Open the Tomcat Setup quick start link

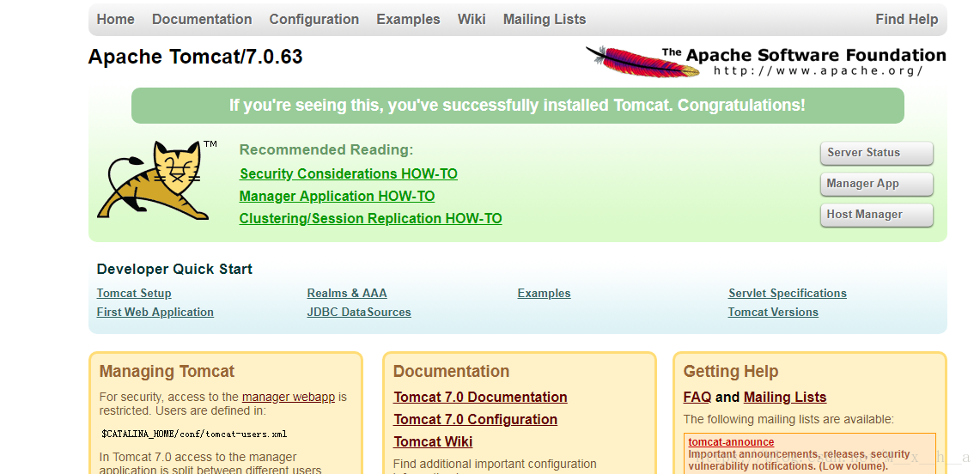[134, 293]
